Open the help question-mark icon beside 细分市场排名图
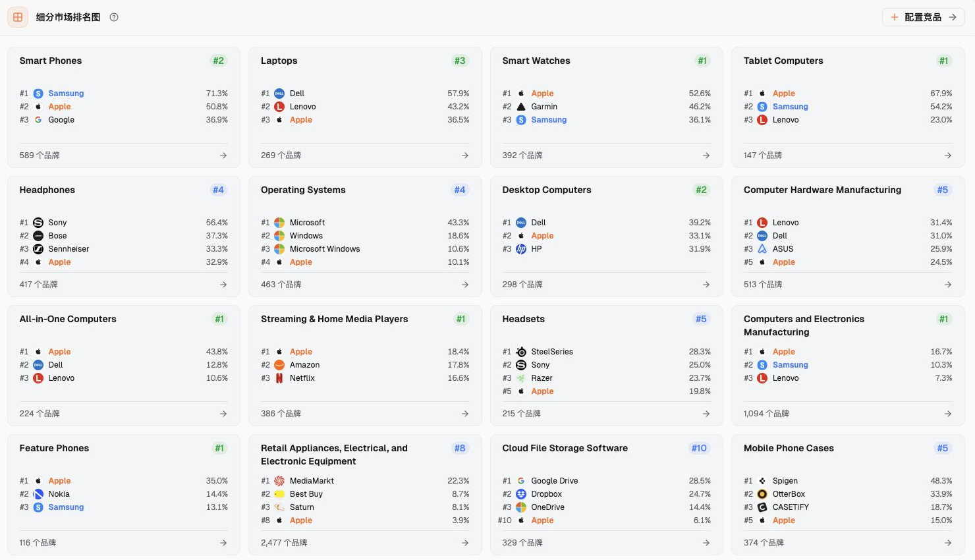975x560 pixels. click(x=114, y=17)
